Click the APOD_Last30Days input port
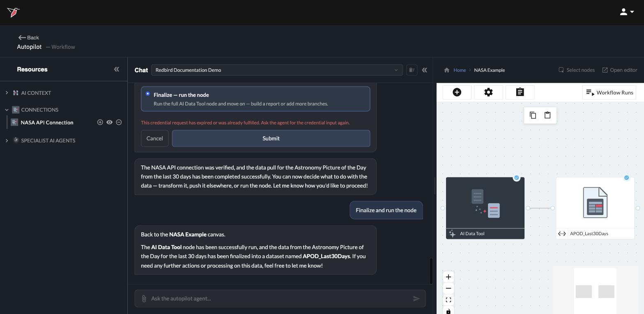The height and width of the screenshot is (314, 644). (x=552, y=208)
